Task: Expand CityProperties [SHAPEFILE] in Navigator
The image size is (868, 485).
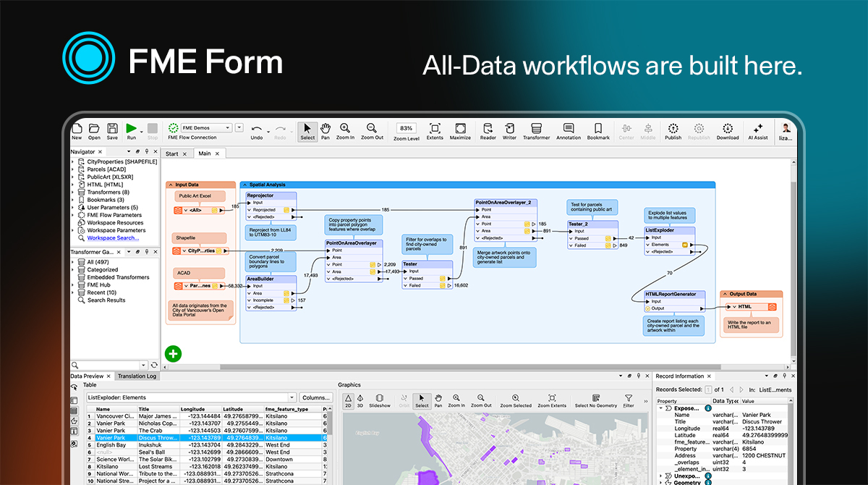Action: point(72,161)
